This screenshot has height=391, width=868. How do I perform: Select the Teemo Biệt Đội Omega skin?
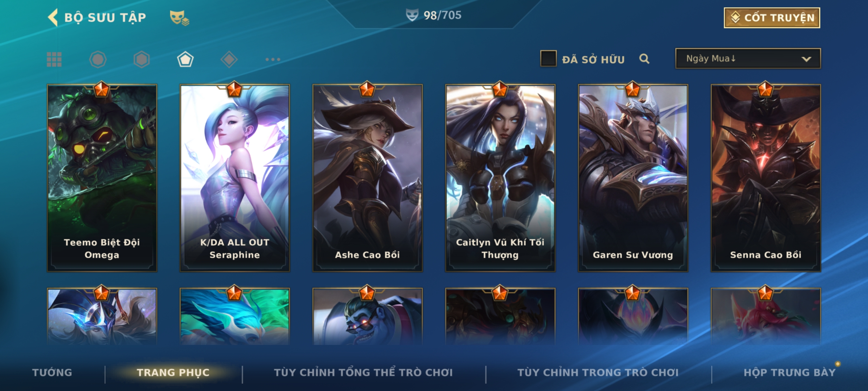102,178
